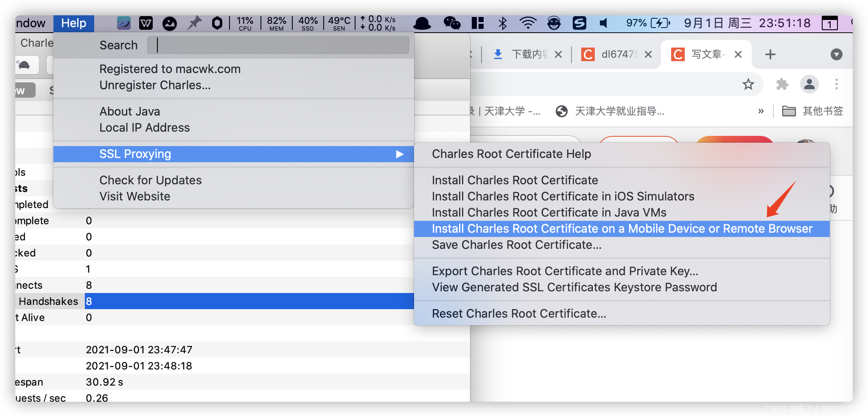Choose Unregister Charles… menu item
The height and width of the screenshot is (417, 868).
click(x=155, y=85)
